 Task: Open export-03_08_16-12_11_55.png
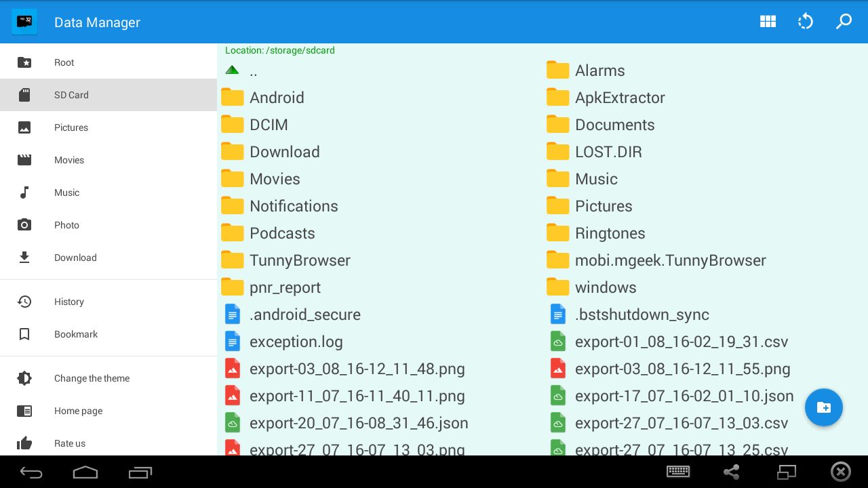tap(705, 369)
